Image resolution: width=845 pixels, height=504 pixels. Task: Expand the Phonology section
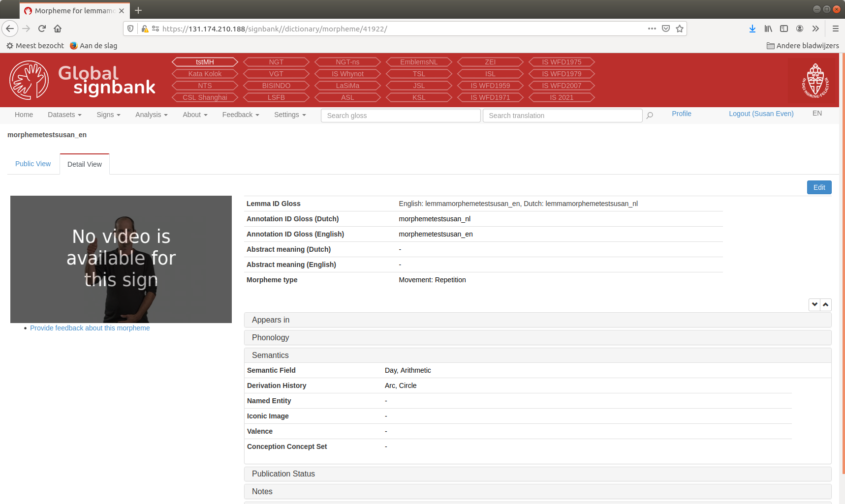[x=270, y=337]
